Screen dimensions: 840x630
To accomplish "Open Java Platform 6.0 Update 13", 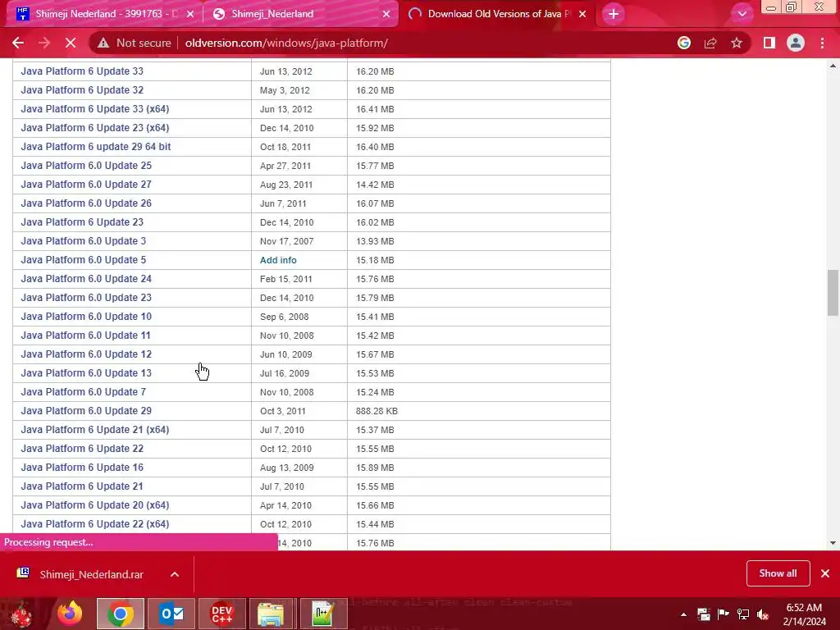I will (85, 373).
